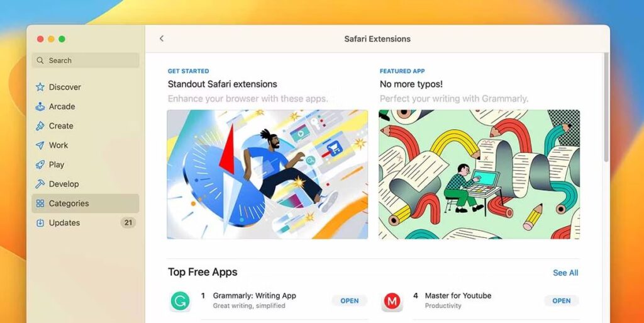The height and width of the screenshot is (323, 644).
Task: Select the Create paintbrush icon
Action: (x=40, y=126)
